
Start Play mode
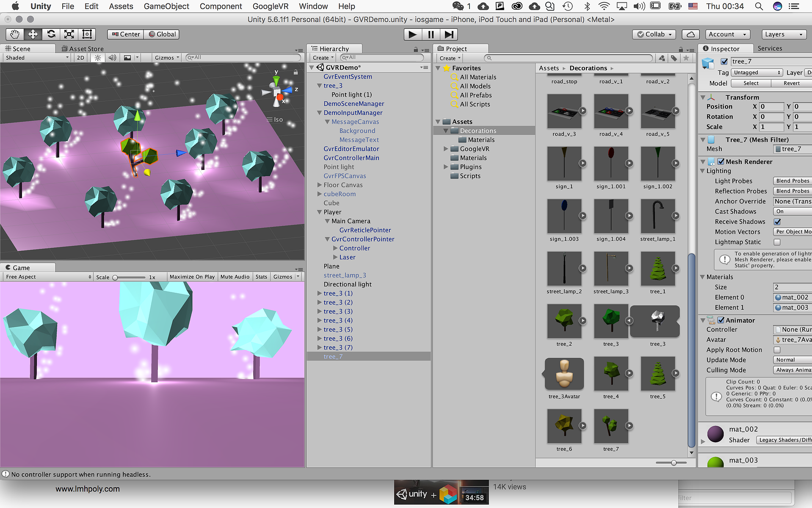coord(412,34)
